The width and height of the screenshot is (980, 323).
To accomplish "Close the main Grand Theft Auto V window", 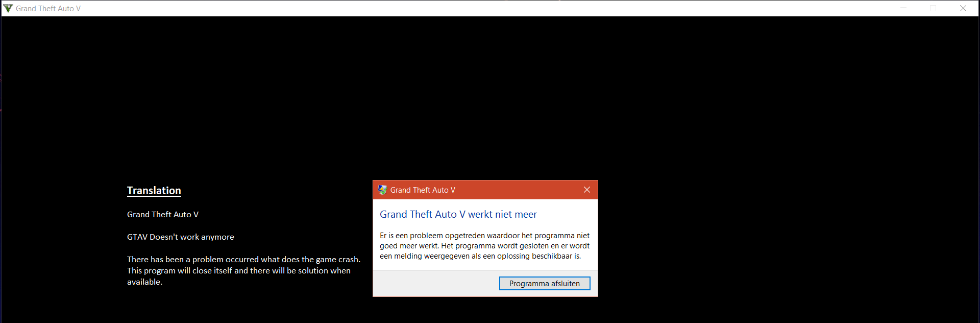I will (x=963, y=8).
